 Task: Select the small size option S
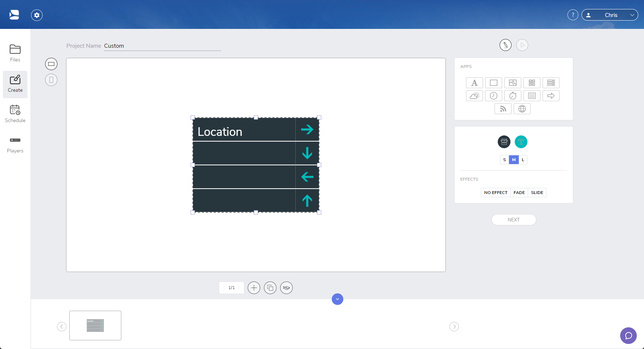click(x=504, y=159)
